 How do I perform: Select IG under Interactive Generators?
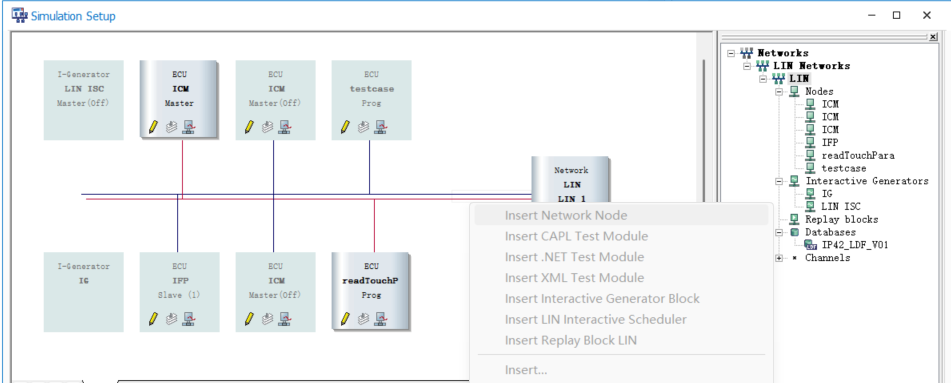tap(827, 194)
